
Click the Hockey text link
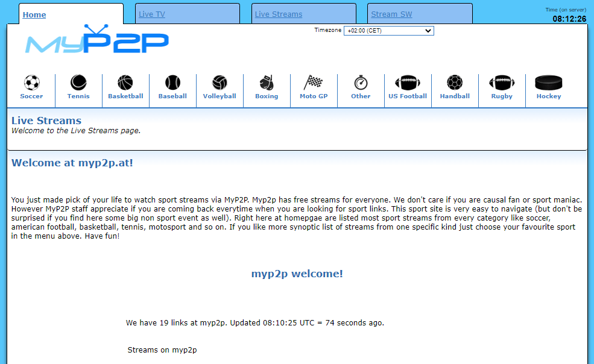click(x=549, y=96)
